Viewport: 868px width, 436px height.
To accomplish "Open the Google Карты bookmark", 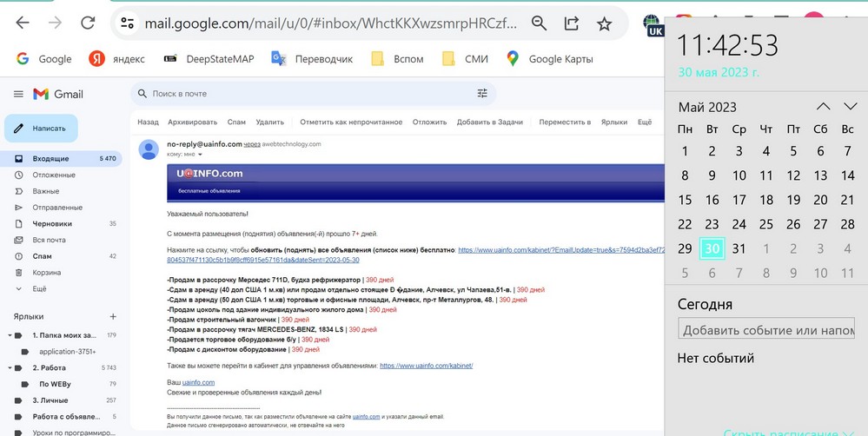I will [x=550, y=59].
